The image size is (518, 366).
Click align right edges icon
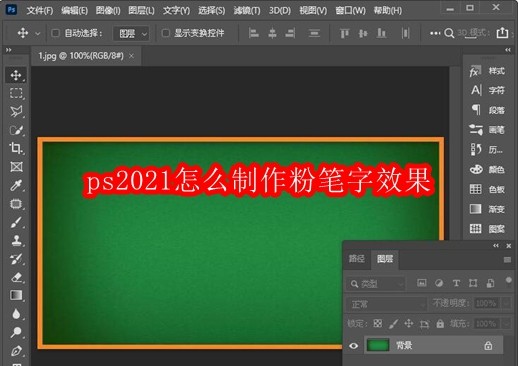click(290, 33)
